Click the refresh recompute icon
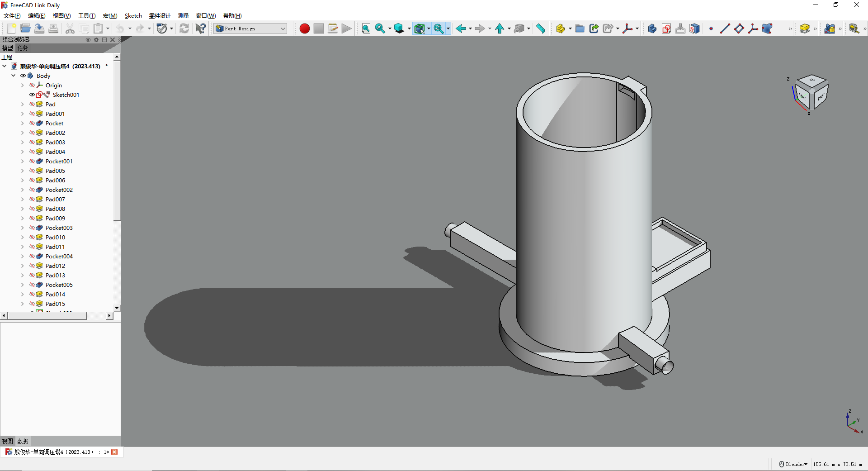Image resolution: width=868 pixels, height=471 pixels. tap(184, 29)
